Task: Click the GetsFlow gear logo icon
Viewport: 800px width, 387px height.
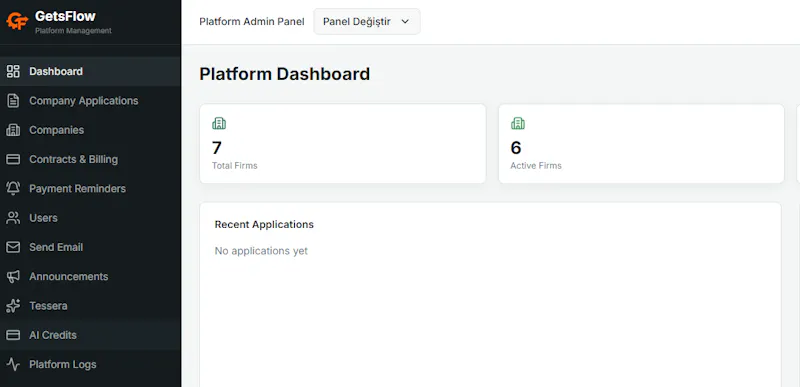Action: [16, 21]
